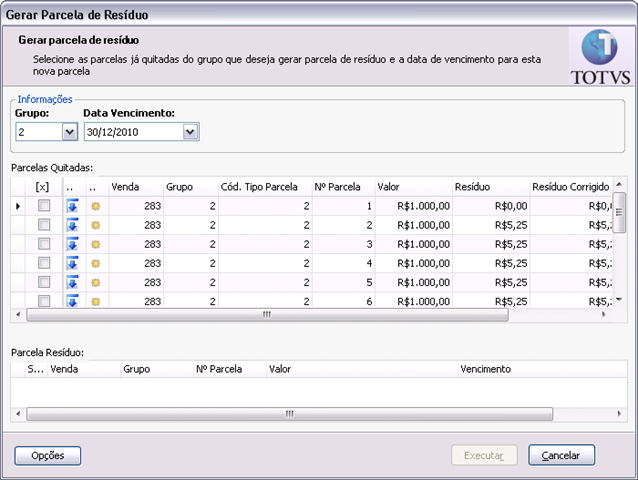Image resolution: width=638 pixels, height=480 pixels.
Task: Sort by the Grupo column in Parcelas Quitadas
Action: click(190, 187)
